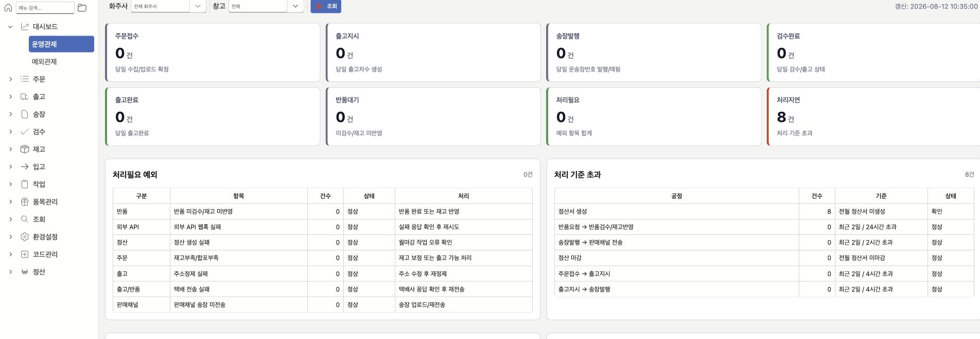
Task: Click the 송장 document icon
Action: 24,114
